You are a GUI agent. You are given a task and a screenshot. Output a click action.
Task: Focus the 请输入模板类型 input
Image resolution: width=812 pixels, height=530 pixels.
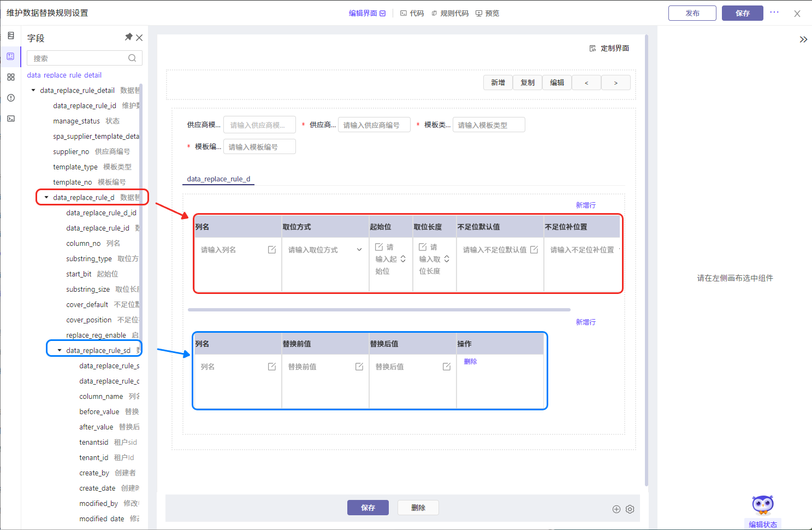pyautogui.click(x=489, y=125)
